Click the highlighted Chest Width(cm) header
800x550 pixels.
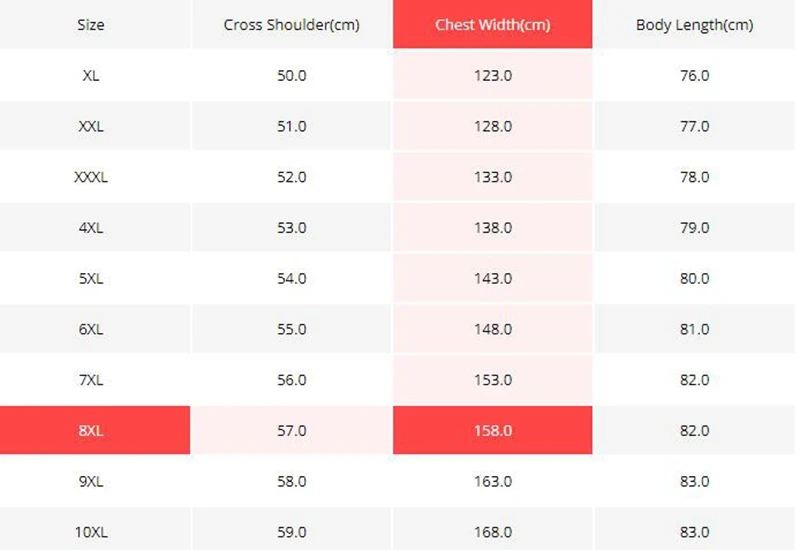point(492,24)
